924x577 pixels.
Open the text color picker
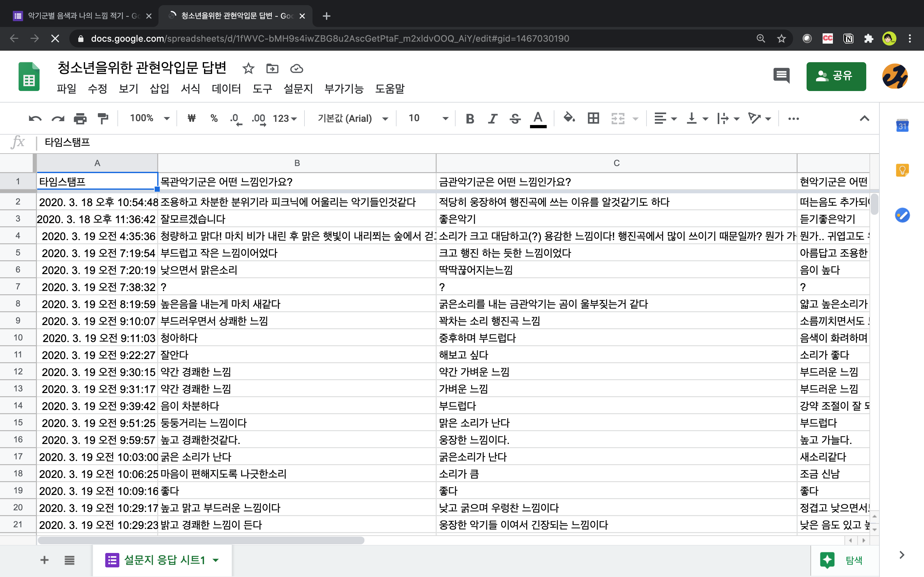click(538, 119)
